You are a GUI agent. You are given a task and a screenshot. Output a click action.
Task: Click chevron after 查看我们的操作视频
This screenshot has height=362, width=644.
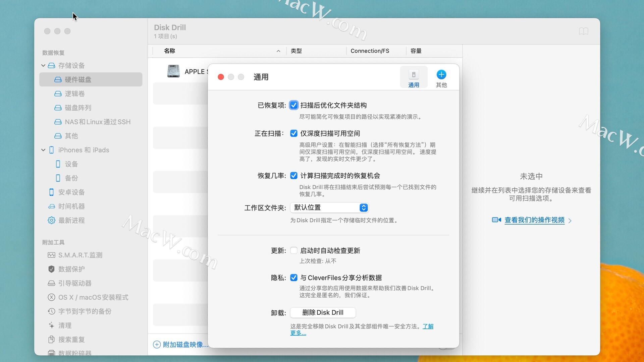[x=570, y=221]
